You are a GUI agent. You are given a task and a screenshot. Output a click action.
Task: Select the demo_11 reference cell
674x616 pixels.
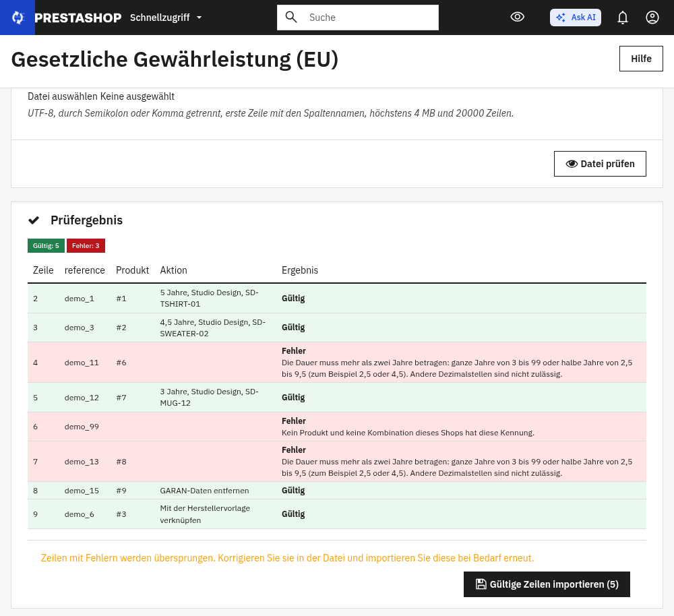82,363
